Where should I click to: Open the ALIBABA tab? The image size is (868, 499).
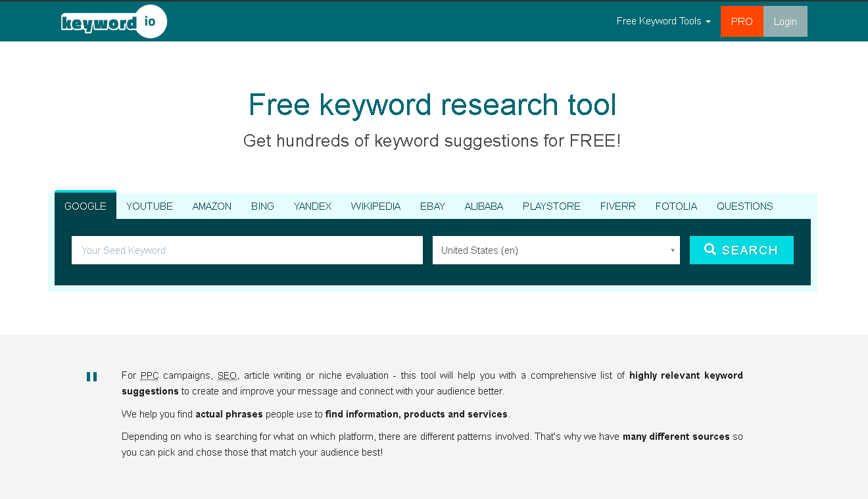[x=484, y=206]
